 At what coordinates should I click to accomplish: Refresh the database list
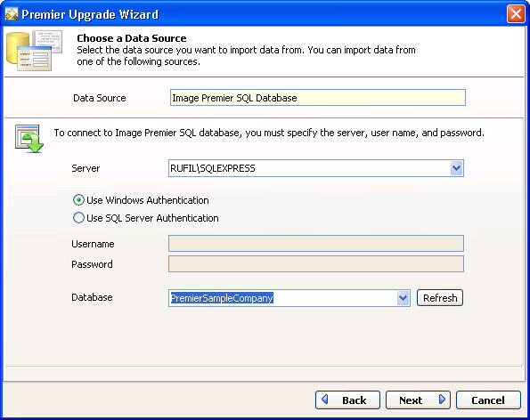pos(440,298)
